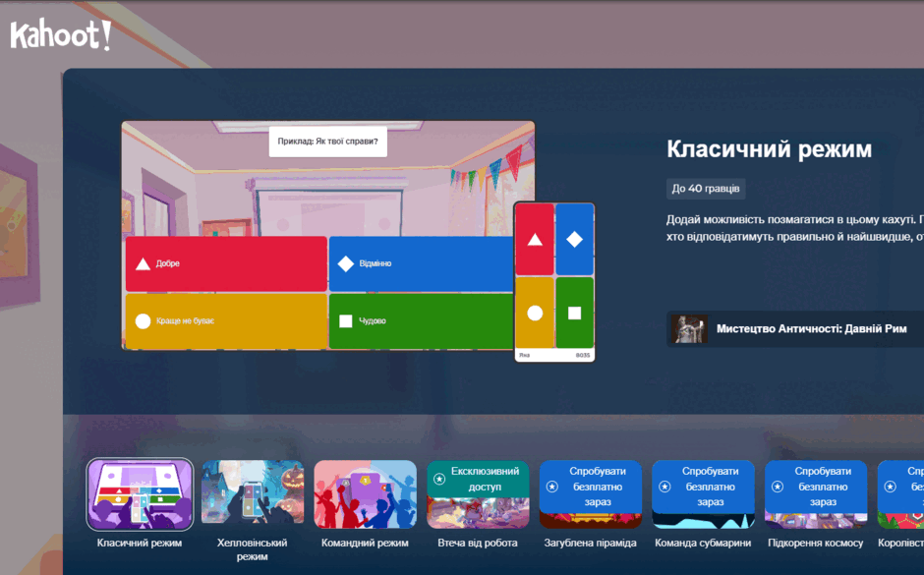The width and height of the screenshot is (924, 575).
Task: Click the red Добре answer tile
Action: [x=226, y=263]
